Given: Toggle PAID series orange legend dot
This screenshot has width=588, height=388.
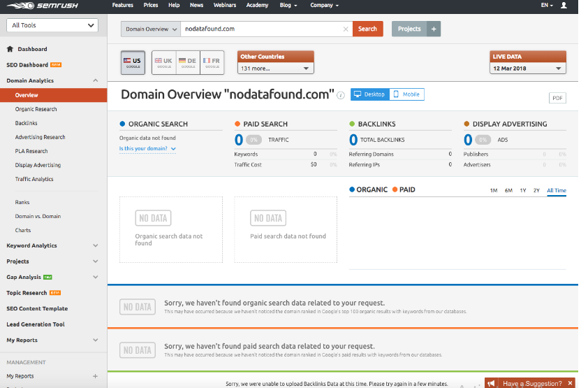Looking at the screenshot, I should (x=395, y=189).
